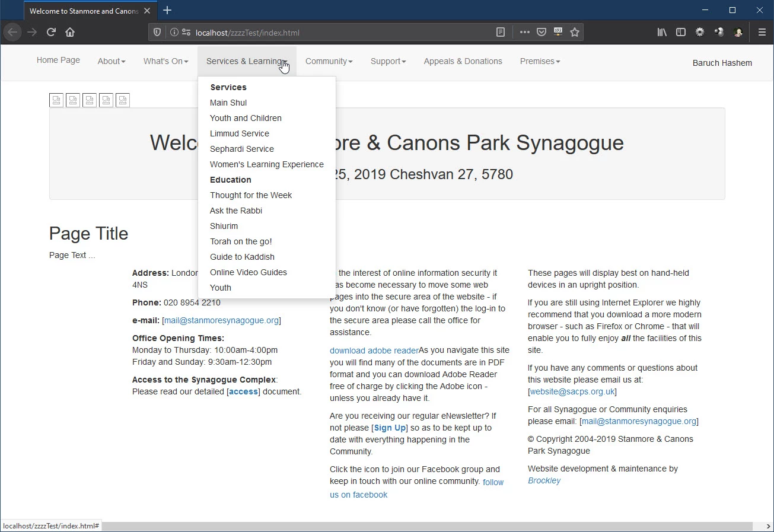Click the Education menu header
This screenshot has width=774, height=532.
pyautogui.click(x=231, y=180)
